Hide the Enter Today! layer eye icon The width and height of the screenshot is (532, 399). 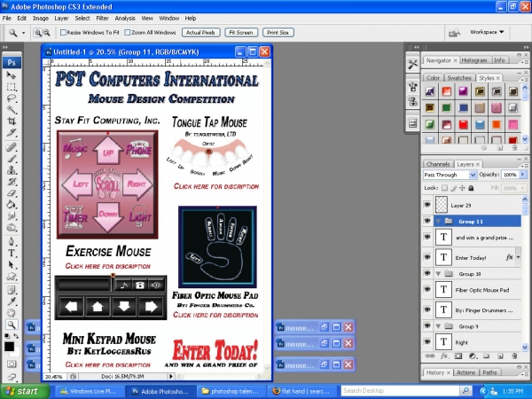coord(427,257)
